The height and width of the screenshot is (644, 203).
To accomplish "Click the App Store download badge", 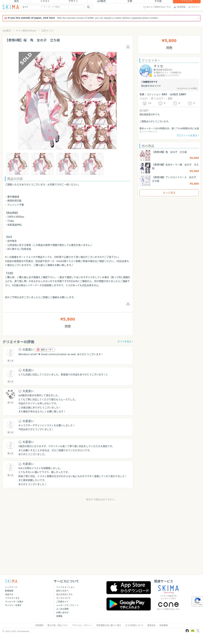I will click(128, 587).
